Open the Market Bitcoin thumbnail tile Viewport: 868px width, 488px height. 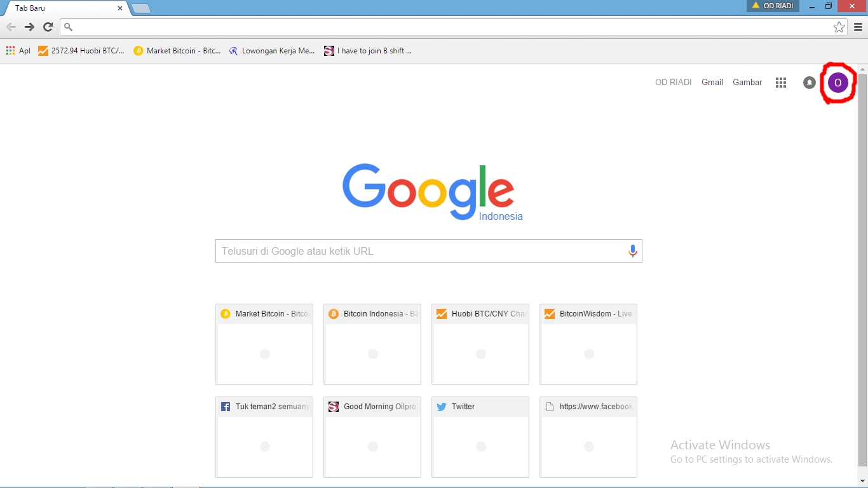[x=264, y=344]
